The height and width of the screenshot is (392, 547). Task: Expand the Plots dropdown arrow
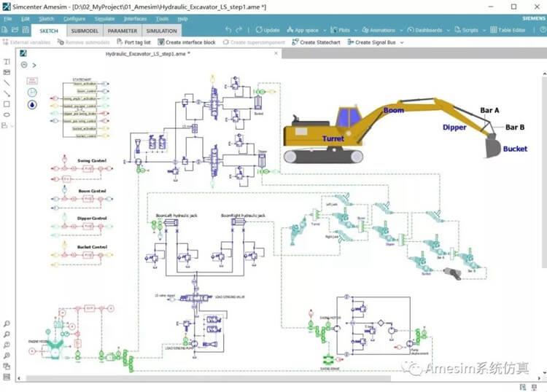[356, 31]
